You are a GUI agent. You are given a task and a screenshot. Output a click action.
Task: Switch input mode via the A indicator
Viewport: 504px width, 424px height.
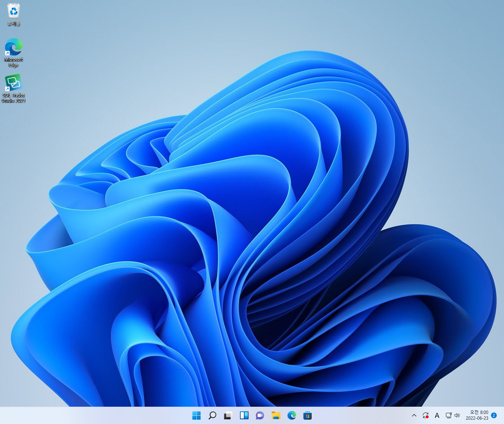pyautogui.click(x=437, y=415)
